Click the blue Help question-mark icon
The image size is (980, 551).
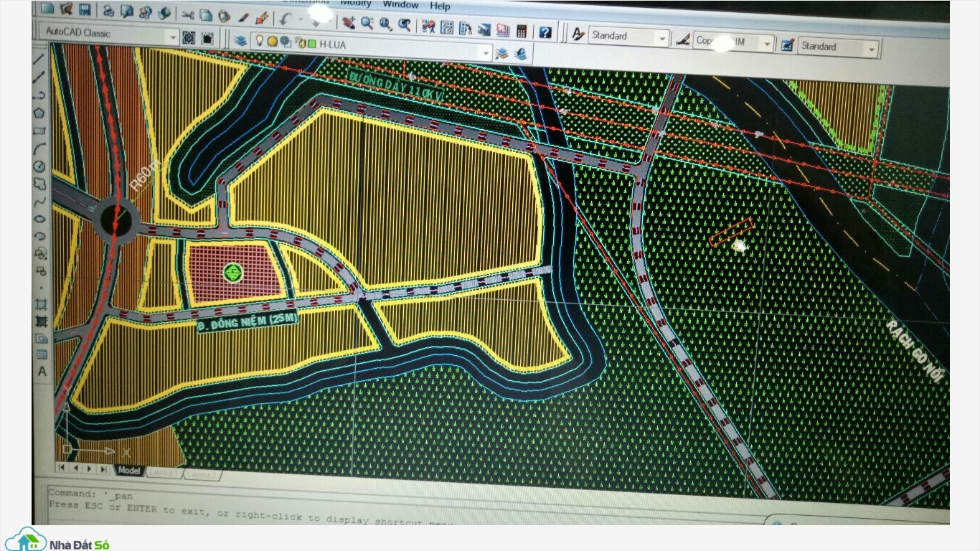(x=545, y=32)
